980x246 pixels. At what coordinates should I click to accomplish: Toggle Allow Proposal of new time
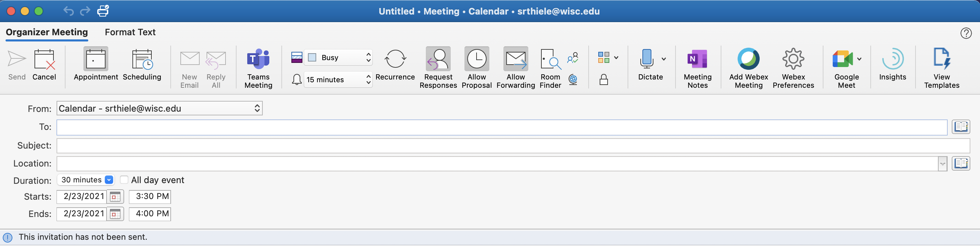coord(476,59)
